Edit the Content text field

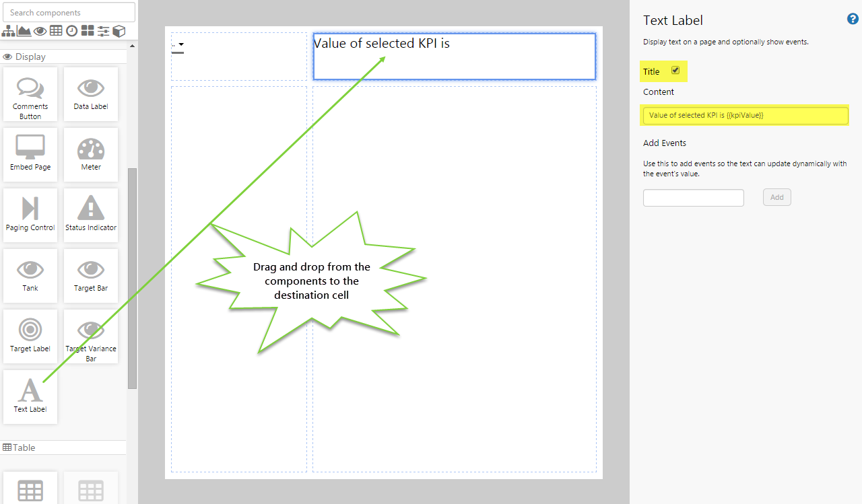(744, 115)
